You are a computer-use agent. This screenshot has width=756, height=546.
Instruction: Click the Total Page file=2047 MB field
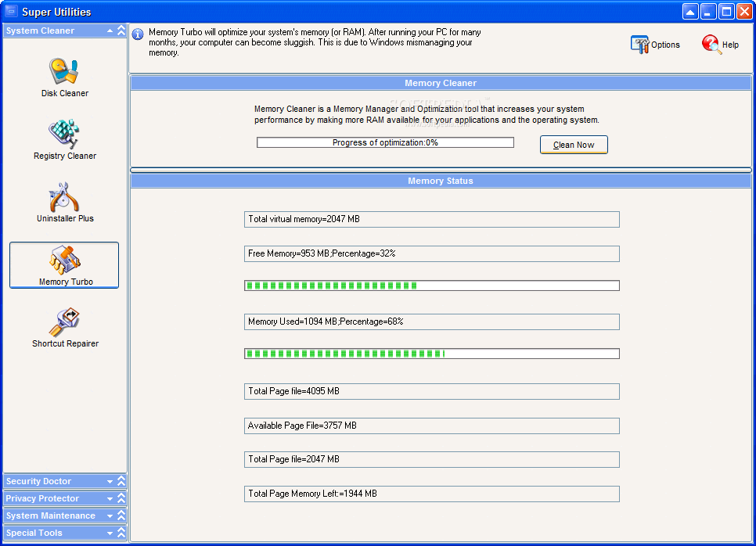point(431,459)
